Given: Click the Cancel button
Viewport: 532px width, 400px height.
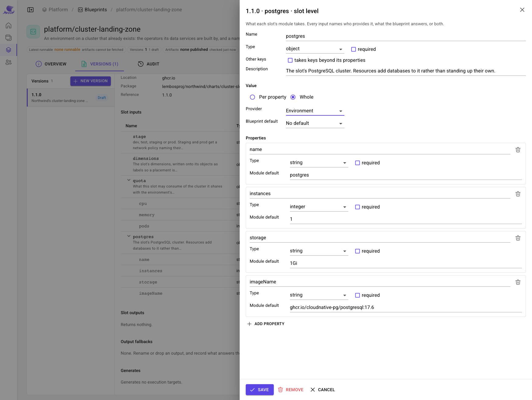Looking at the screenshot, I should (322, 390).
